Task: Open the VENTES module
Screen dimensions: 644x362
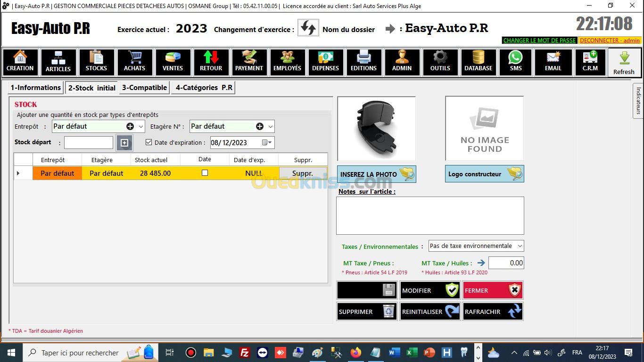Action: click(173, 62)
